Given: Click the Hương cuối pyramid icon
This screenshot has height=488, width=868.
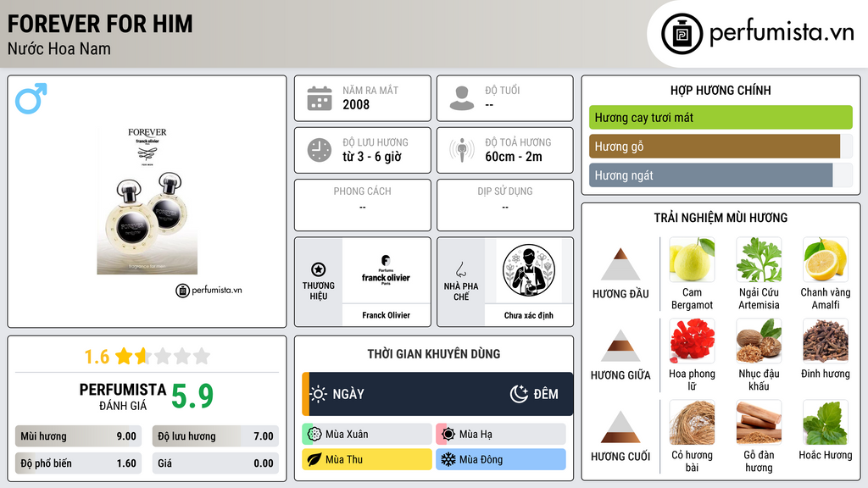Looking at the screenshot, I should [x=620, y=427].
